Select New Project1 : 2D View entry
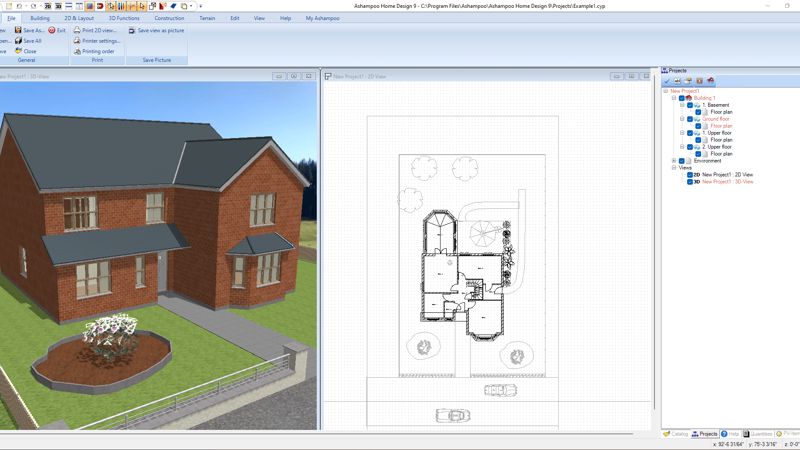This screenshot has width=800, height=450. (727, 174)
